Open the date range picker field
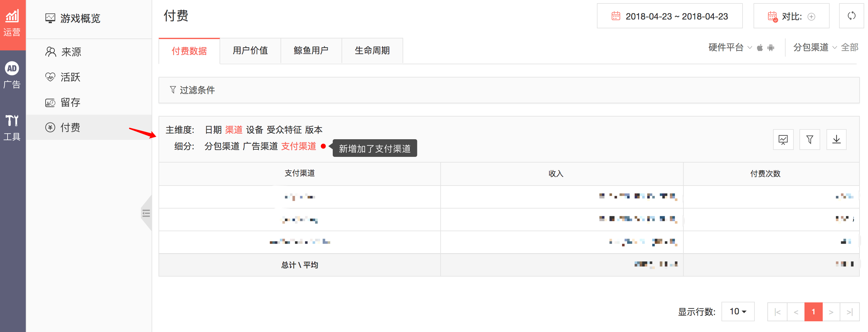The image size is (868, 332). click(669, 16)
